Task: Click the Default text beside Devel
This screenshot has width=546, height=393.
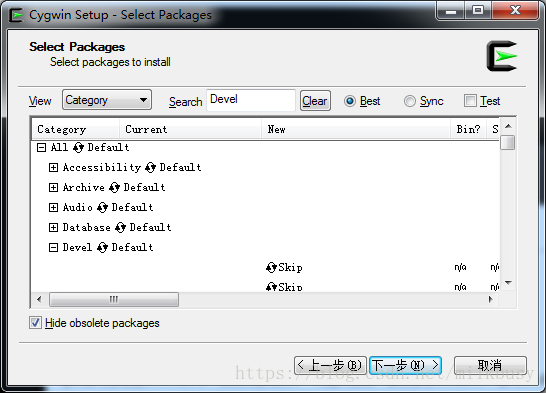Action: click(x=132, y=247)
